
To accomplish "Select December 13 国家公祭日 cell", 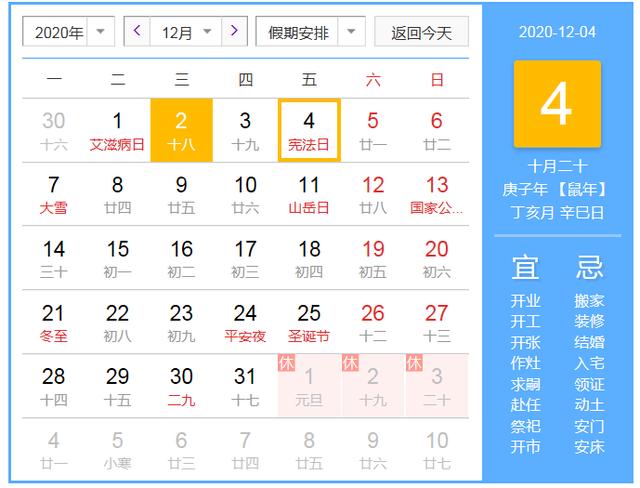I will pyautogui.click(x=436, y=194).
